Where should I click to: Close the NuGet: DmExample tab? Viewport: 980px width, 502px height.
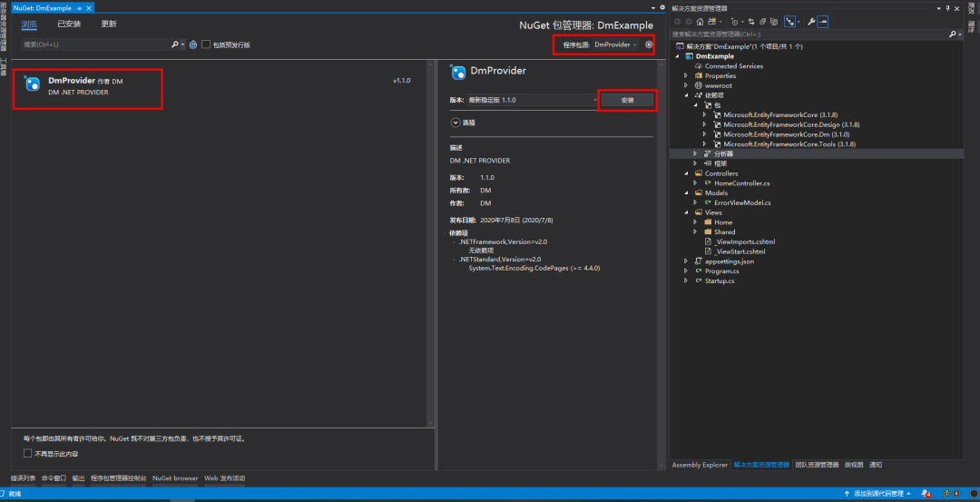(88, 7)
